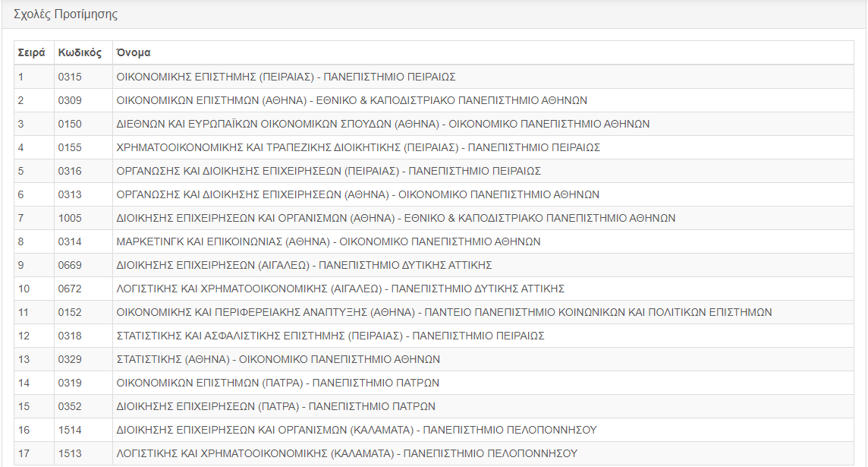Click the 'Κωδικός' column header

pyautogui.click(x=80, y=53)
